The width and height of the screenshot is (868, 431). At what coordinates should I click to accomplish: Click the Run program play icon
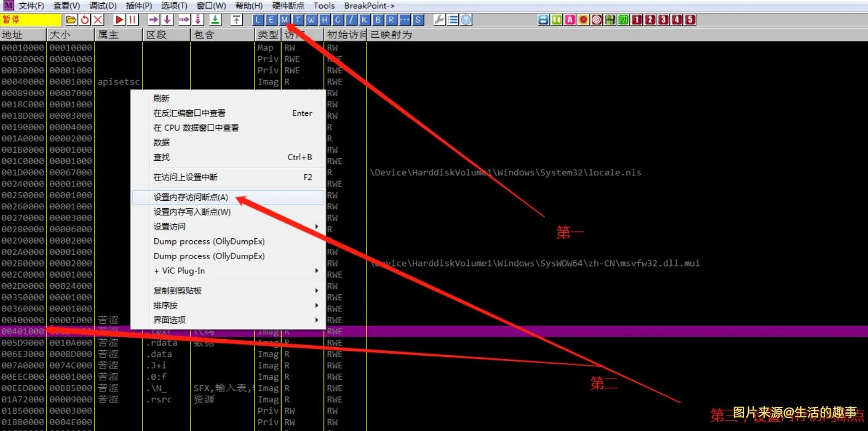(x=119, y=20)
